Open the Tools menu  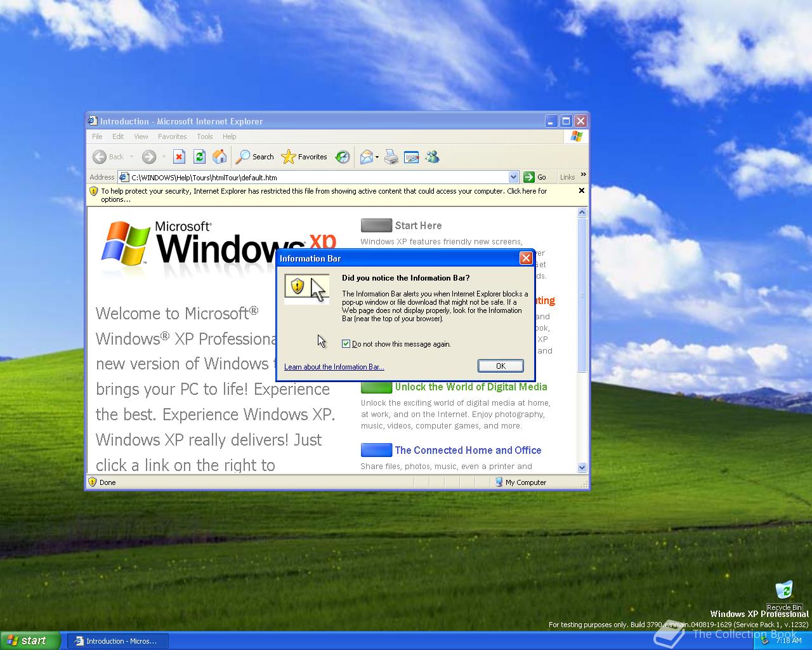click(x=205, y=136)
